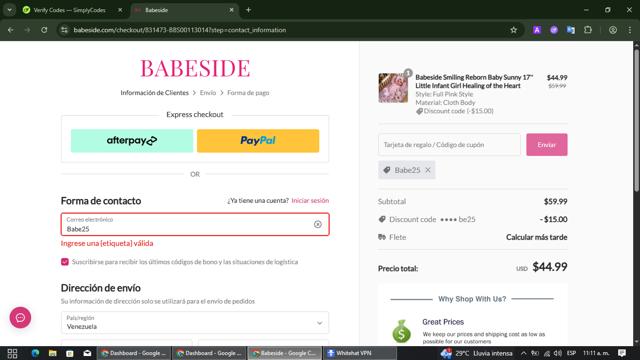Open the volume speaker tray icon
640x360 pixels.
558,353
